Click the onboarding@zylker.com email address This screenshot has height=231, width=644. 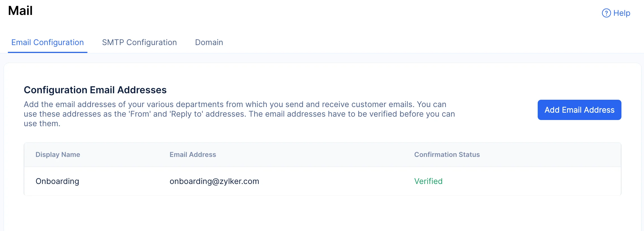pyautogui.click(x=214, y=181)
